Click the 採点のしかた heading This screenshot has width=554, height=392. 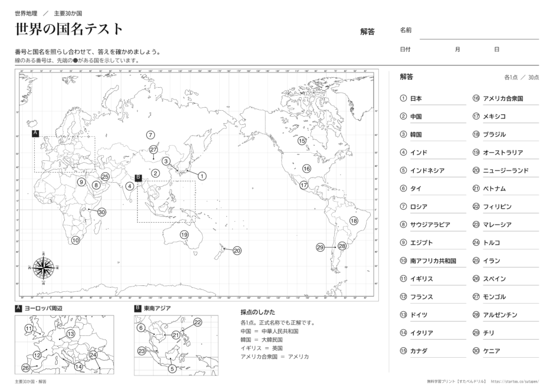[258, 312]
